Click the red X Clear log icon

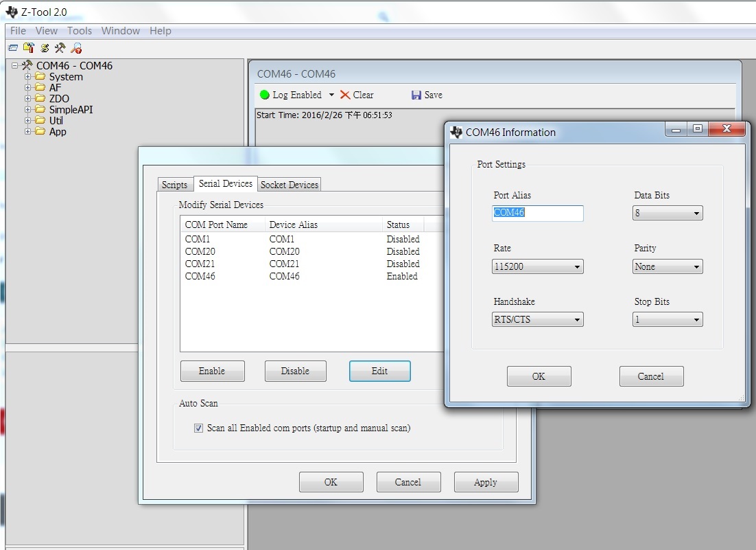point(345,95)
